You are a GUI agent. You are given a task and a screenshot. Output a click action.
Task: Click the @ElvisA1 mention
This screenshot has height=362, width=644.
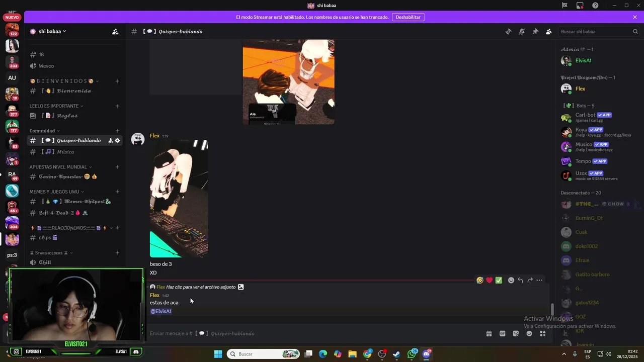click(161, 311)
